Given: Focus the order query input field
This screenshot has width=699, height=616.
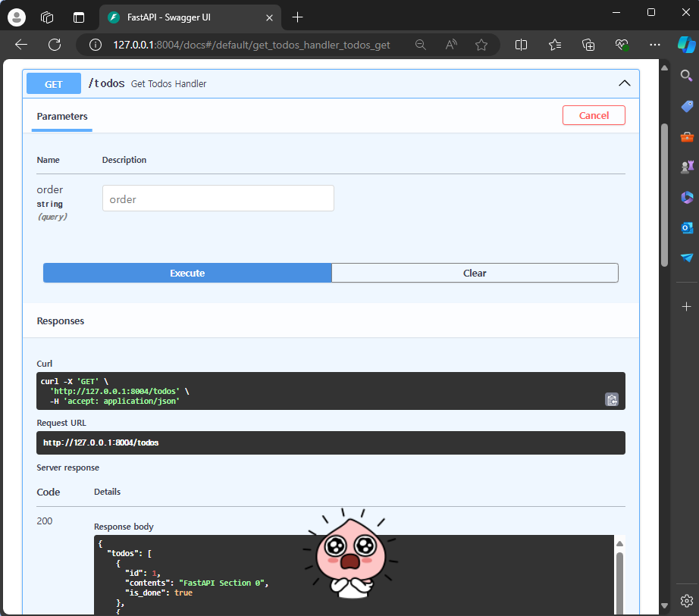Looking at the screenshot, I should coord(218,199).
